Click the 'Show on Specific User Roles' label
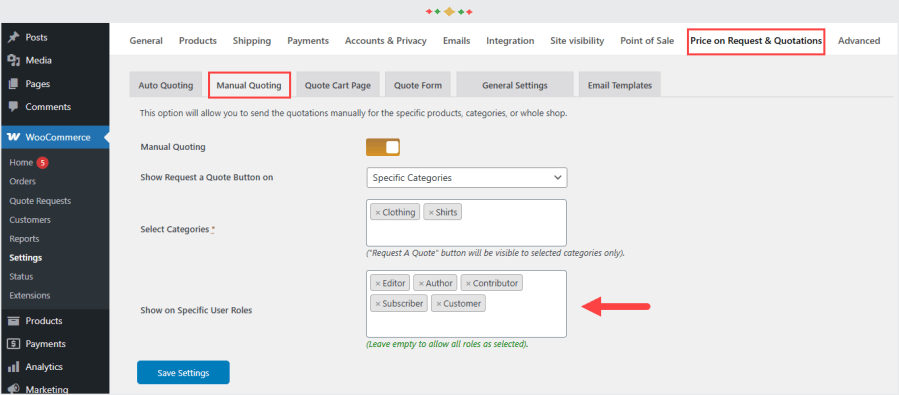 196,310
